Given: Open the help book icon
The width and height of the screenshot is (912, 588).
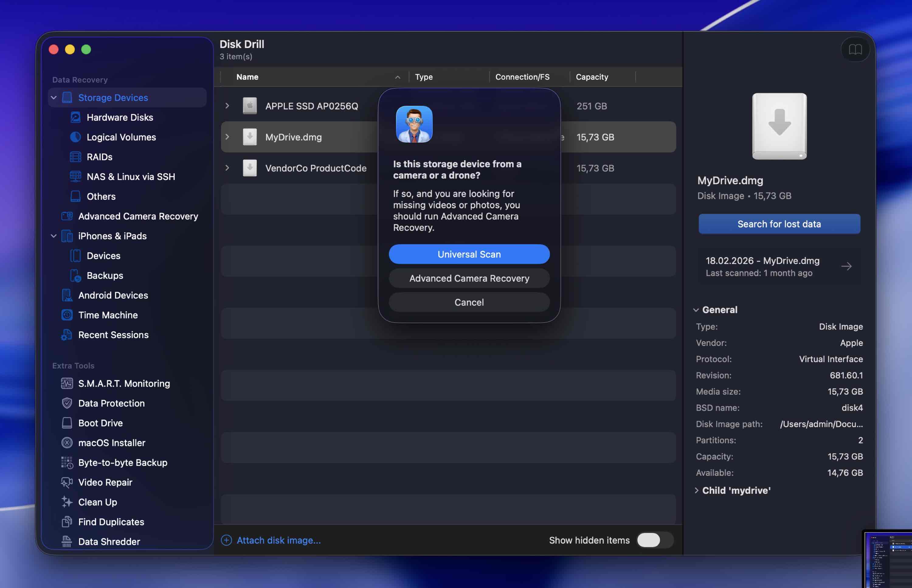Looking at the screenshot, I should click(x=855, y=50).
